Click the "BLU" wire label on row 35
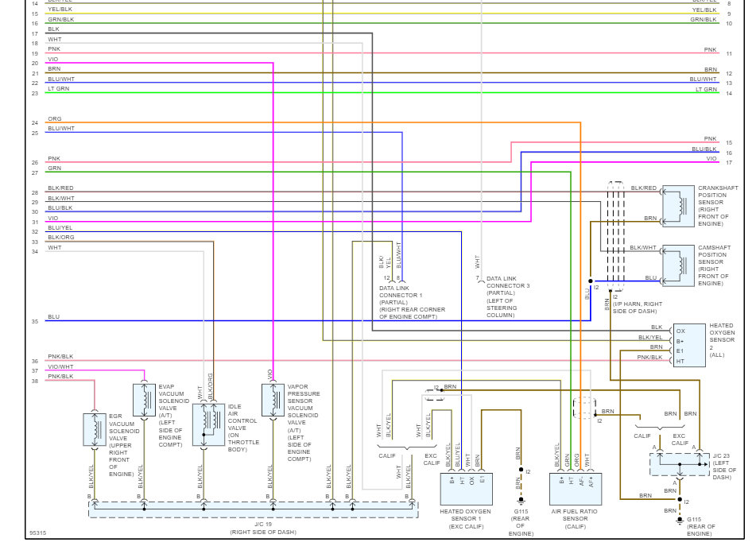 tap(53, 316)
